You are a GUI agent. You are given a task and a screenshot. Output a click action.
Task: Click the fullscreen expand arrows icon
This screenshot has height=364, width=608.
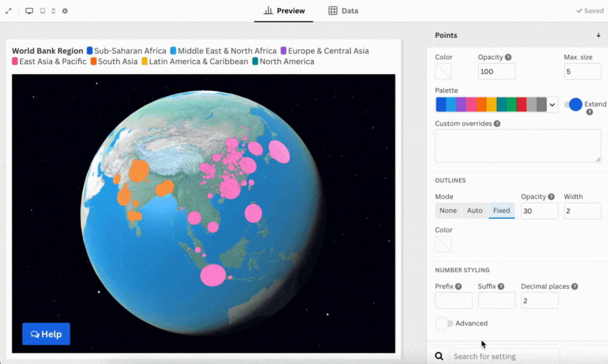tap(9, 11)
